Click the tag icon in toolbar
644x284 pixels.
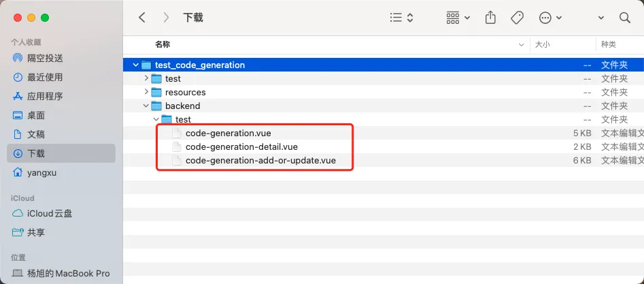click(517, 18)
